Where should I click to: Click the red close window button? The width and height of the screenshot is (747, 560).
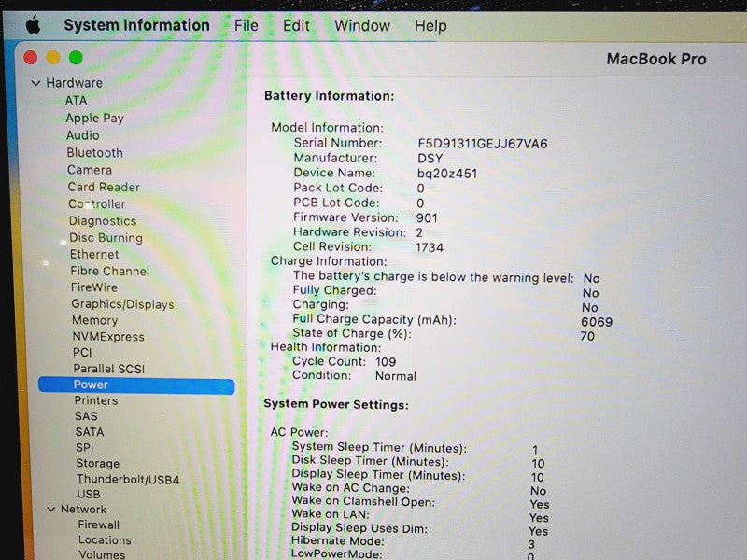pyautogui.click(x=31, y=58)
